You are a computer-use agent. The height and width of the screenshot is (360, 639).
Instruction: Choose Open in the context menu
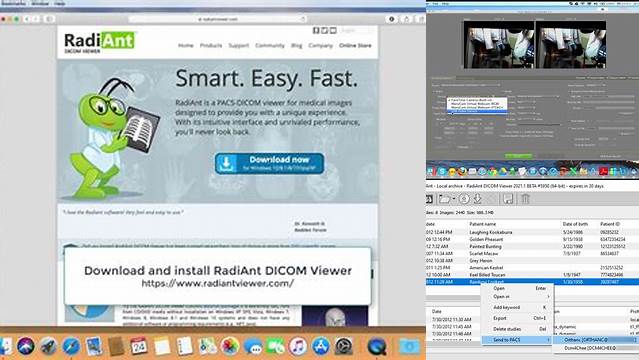point(518,288)
